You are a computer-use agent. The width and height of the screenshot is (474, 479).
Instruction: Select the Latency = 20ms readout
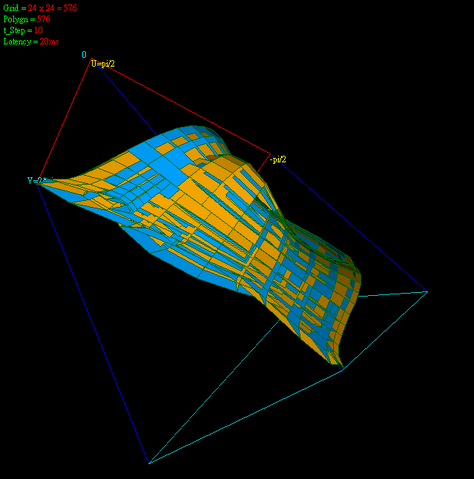coord(31,42)
